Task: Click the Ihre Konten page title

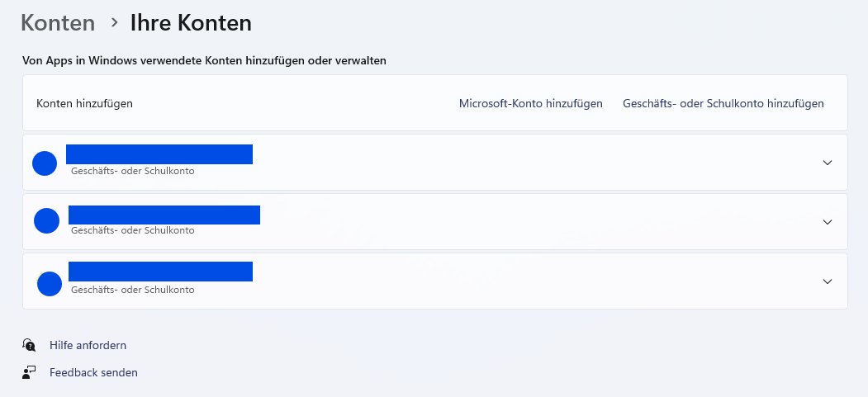Action: click(191, 22)
